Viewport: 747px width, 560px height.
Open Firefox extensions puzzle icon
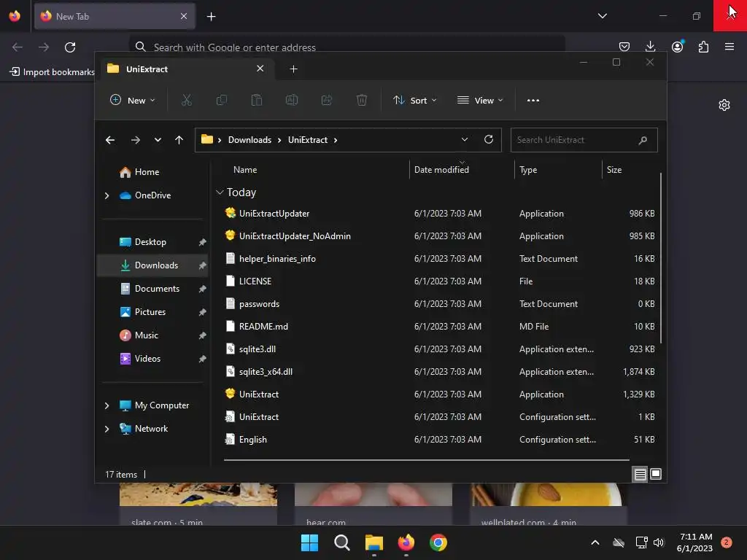pos(703,47)
